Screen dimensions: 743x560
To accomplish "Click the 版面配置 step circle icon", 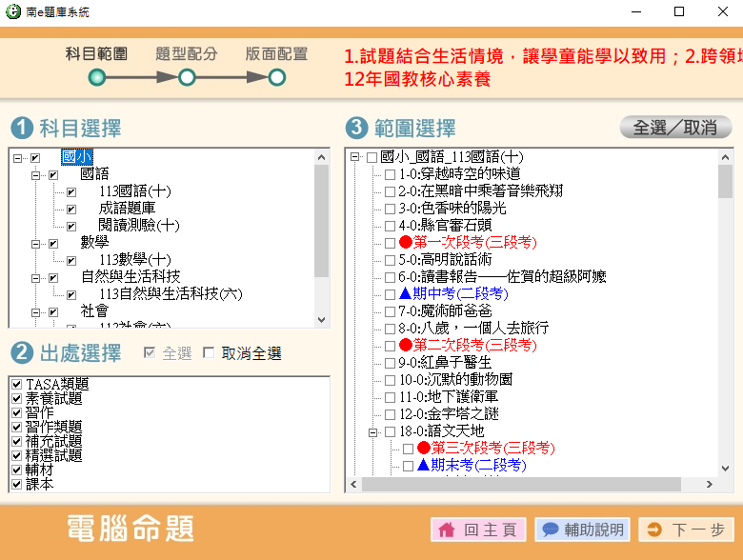I will pos(276,77).
